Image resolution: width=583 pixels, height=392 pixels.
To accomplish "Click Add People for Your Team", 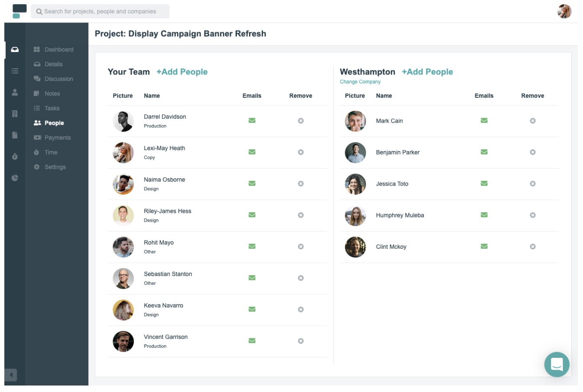I will point(182,72).
